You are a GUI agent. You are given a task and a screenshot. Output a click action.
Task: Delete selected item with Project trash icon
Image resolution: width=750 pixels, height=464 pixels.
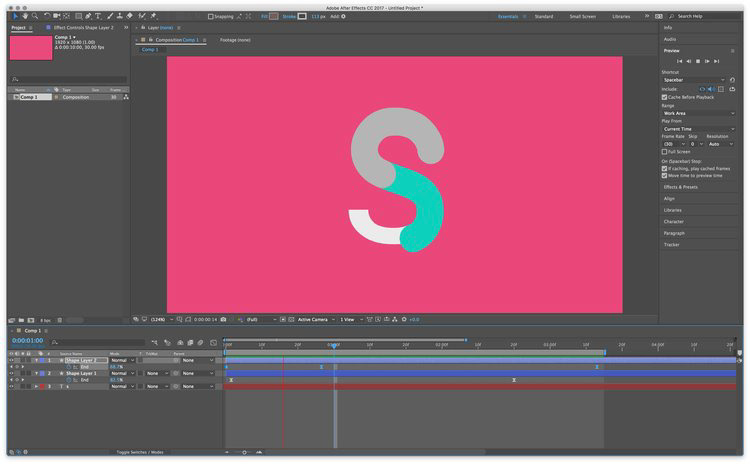point(60,320)
